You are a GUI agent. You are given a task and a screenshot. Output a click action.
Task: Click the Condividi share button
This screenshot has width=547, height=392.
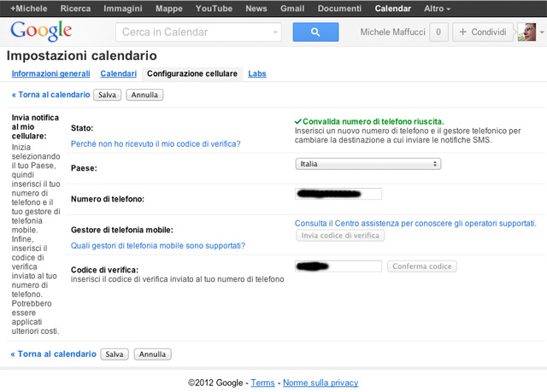482,32
